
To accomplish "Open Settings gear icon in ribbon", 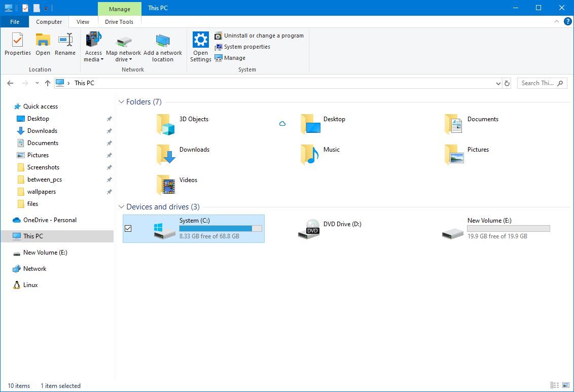I will pyautogui.click(x=201, y=40).
